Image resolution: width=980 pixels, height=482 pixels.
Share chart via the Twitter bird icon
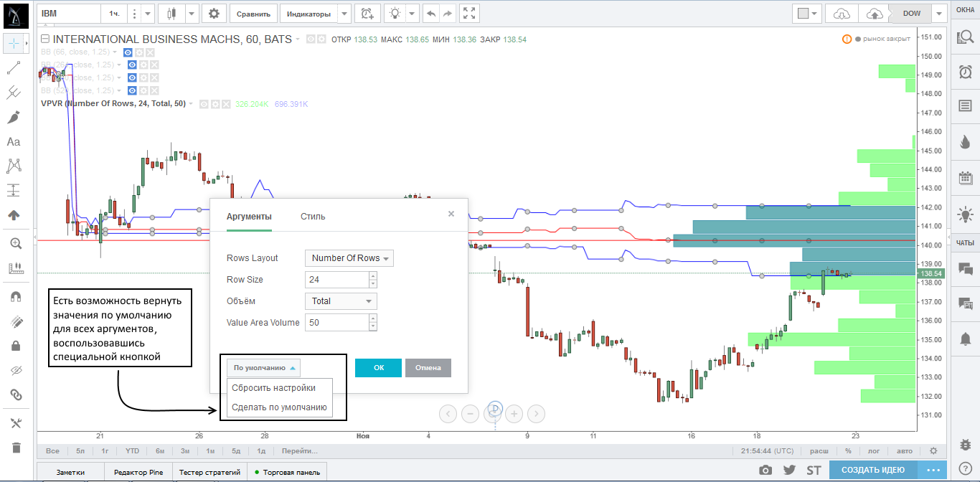click(790, 470)
